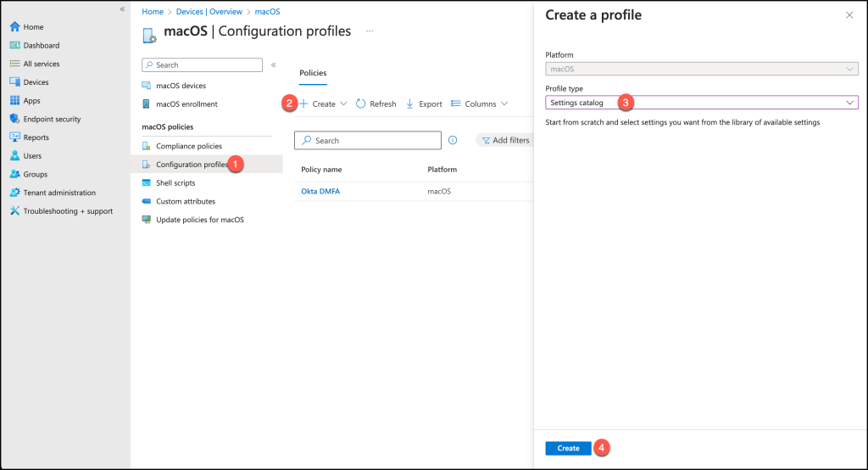The width and height of the screenshot is (868, 470).
Task: Open Endpoint security shield icon
Action: coord(14,119)
